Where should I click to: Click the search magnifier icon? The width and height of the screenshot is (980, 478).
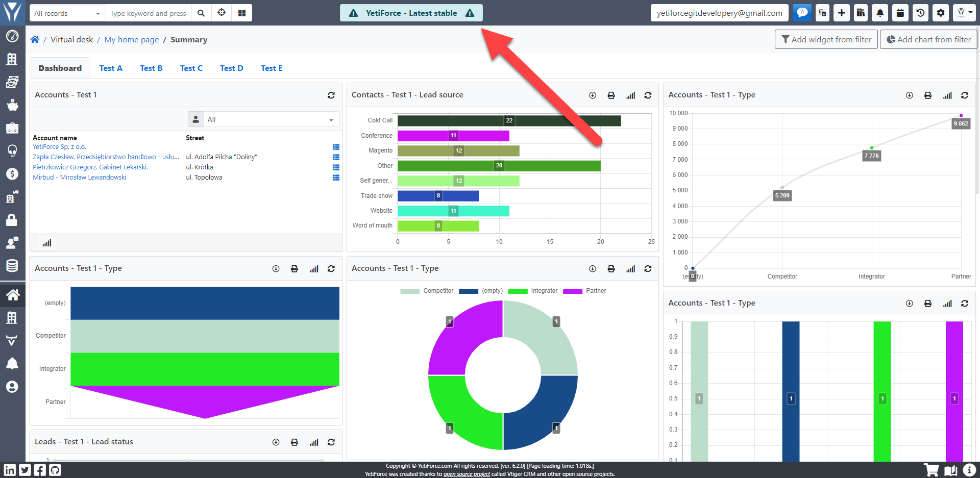201,13
